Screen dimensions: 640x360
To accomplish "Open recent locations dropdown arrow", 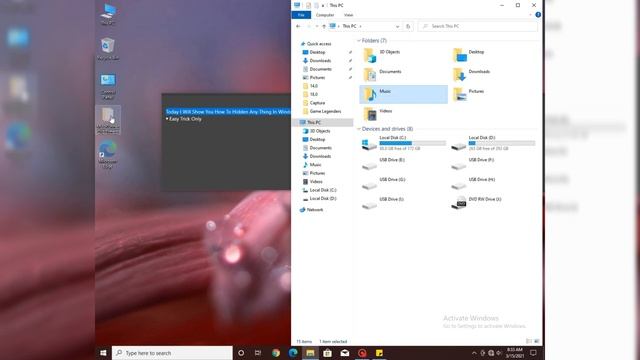I will 317,26.
